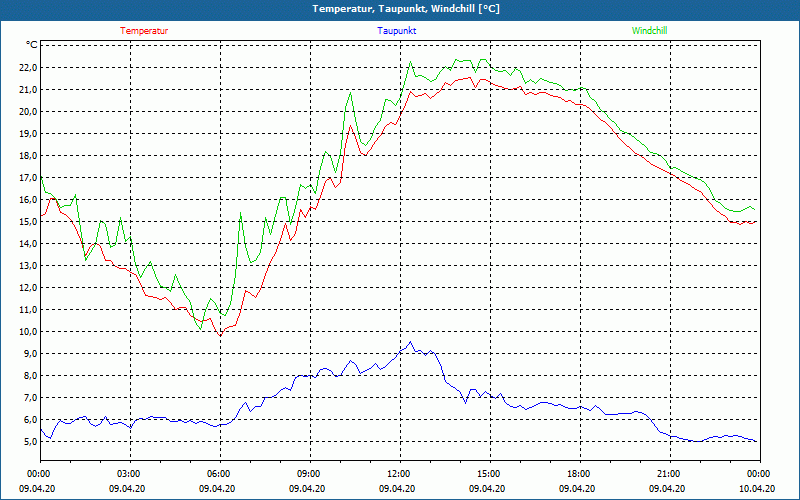Click the 10,0 y-axis value

(x=29, y=332)
